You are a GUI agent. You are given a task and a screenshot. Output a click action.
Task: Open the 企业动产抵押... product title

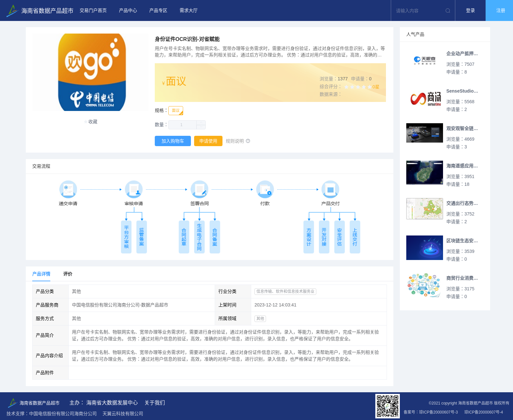pos(462,54)
